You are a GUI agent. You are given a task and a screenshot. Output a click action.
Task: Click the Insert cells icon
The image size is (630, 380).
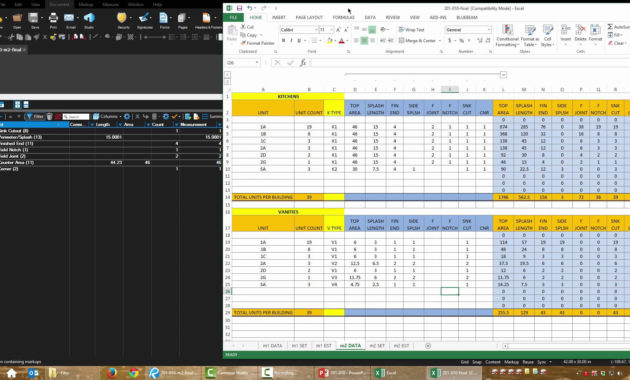click(x=565, y=33)
